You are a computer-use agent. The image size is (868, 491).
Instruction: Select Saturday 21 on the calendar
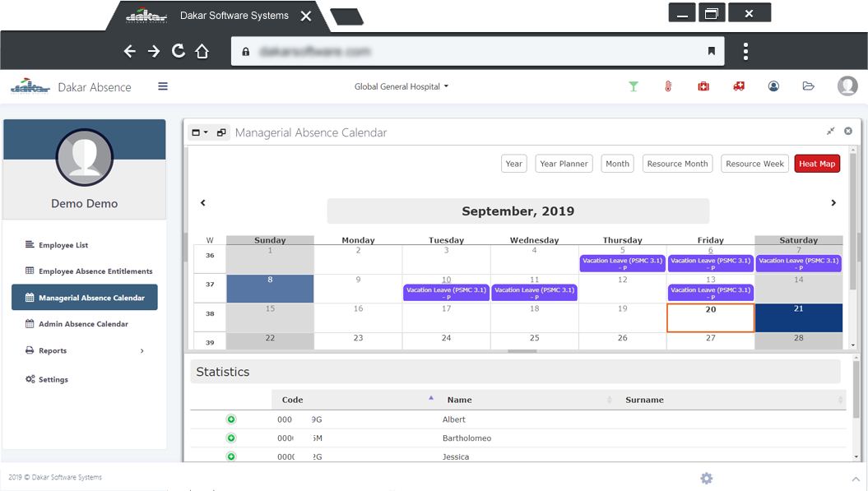point(798,317)
